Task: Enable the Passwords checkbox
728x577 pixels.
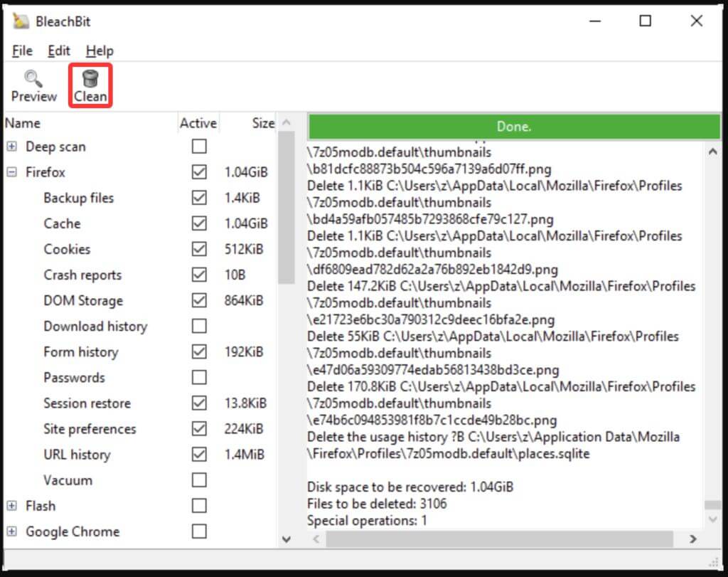Action: pos(200,377)
